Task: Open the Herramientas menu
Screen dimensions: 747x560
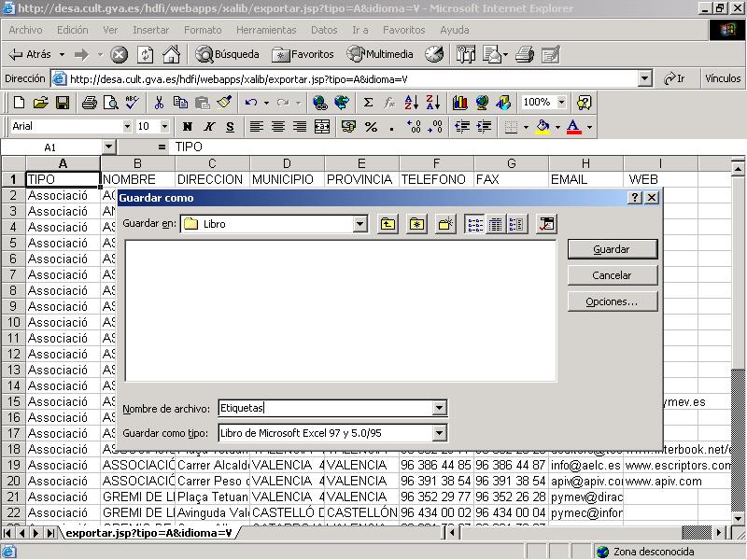Action: (265, 30)
